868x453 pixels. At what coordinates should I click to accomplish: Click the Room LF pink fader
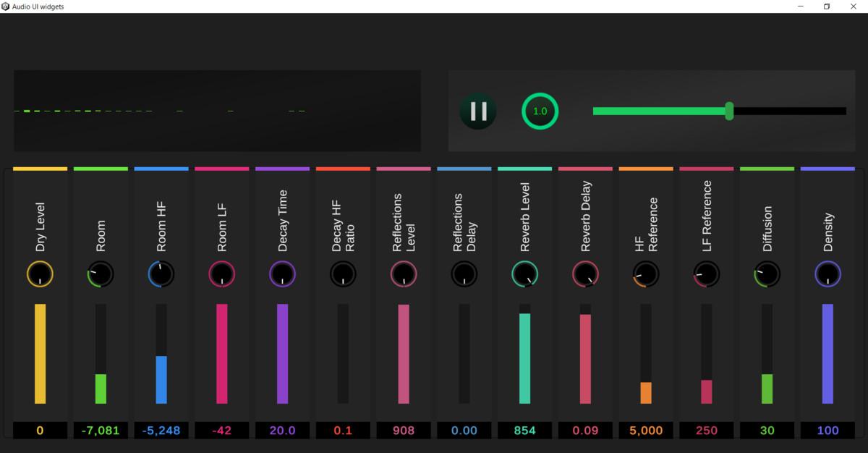tap(221, 355)
